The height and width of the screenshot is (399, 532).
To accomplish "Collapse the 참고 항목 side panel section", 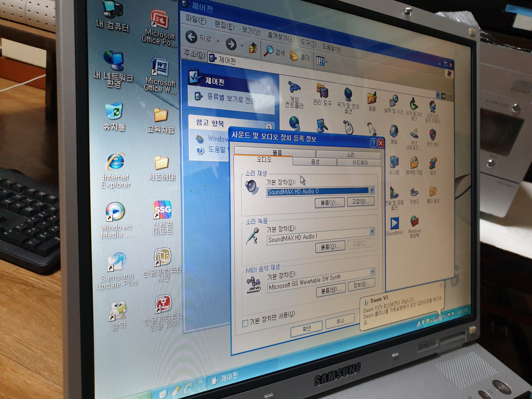I will click(269, 127).
